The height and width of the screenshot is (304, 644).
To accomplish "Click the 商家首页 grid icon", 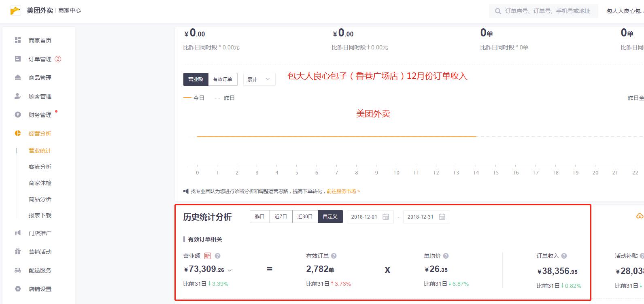I will (18, 40).
